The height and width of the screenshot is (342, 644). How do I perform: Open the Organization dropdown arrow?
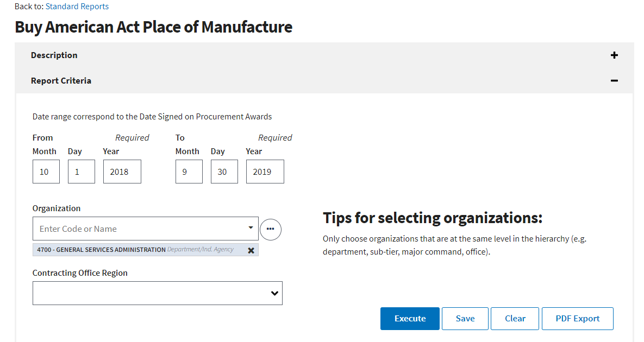tap(251, 227)
